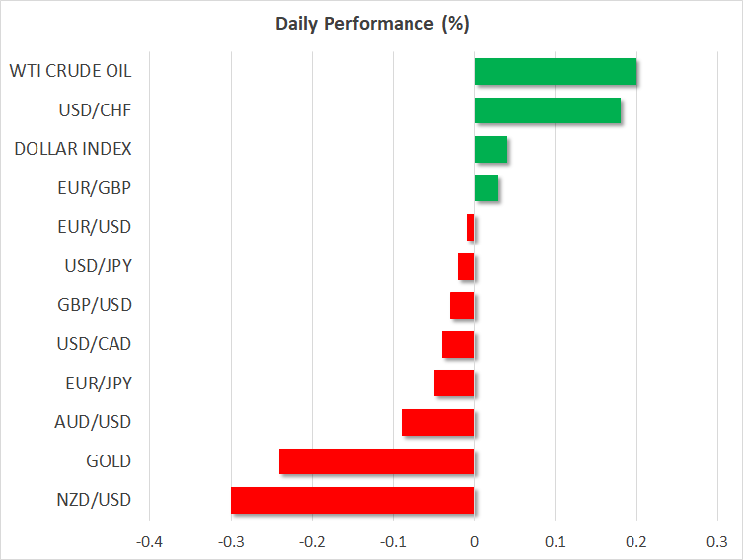The height and width of the screenshot is (560, 743).
Task: Click the DOLLAR INDEX bar
Action: [x=491, y=150]
